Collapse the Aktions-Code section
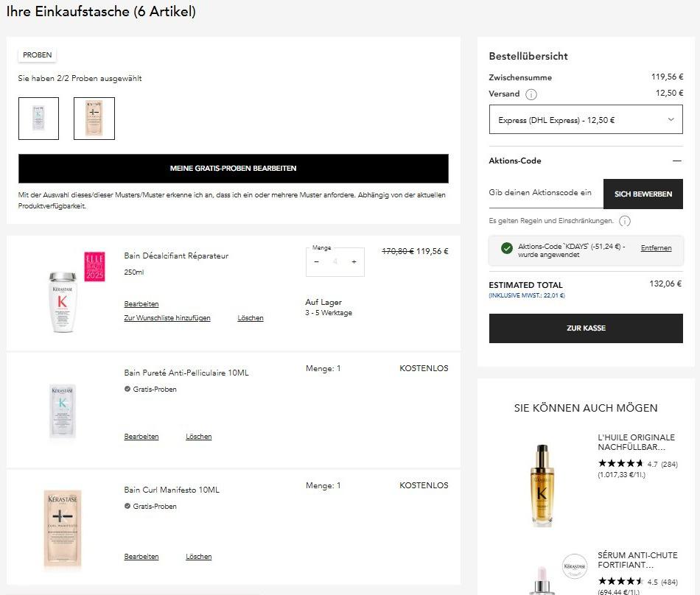Viewport: 700px width, 595px height. click(x=676, y=161)
